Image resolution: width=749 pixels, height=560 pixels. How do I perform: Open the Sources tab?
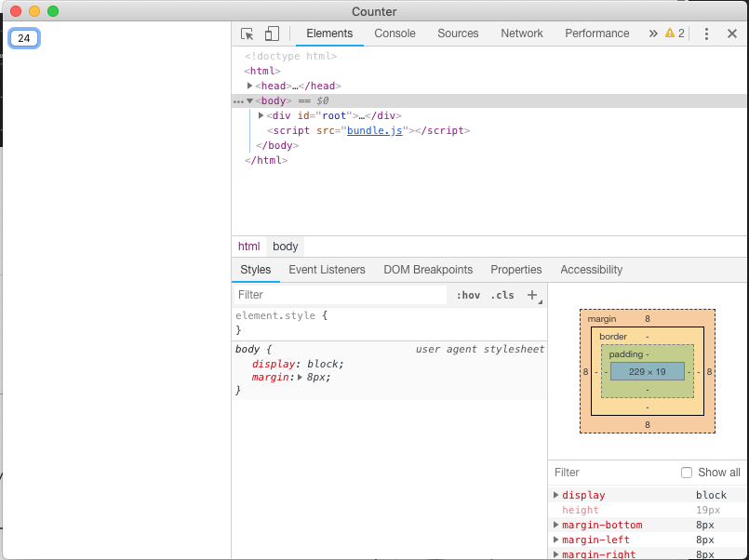pyautogui.click(x=458, y=33)
